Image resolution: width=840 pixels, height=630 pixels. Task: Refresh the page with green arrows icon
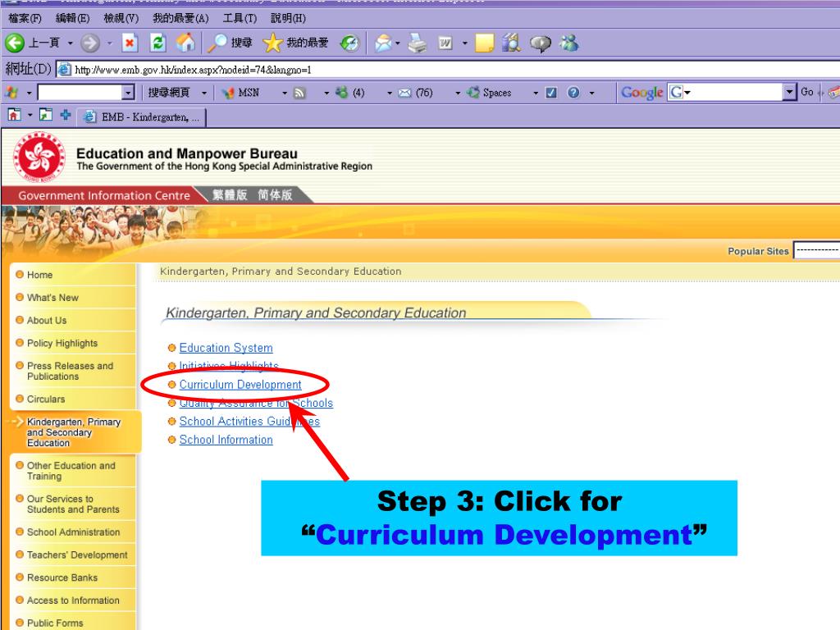coord(157,43)
